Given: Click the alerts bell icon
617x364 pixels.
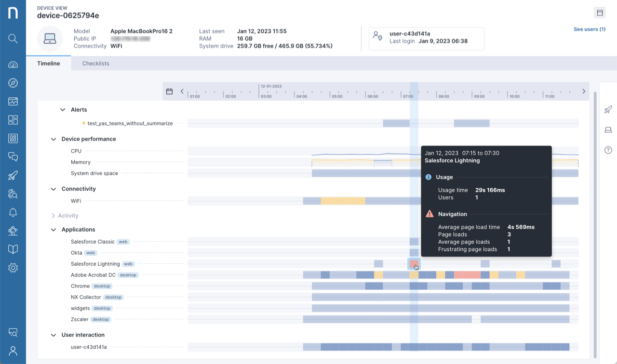Looking at the screenshot, I should (x=13, y=212).
